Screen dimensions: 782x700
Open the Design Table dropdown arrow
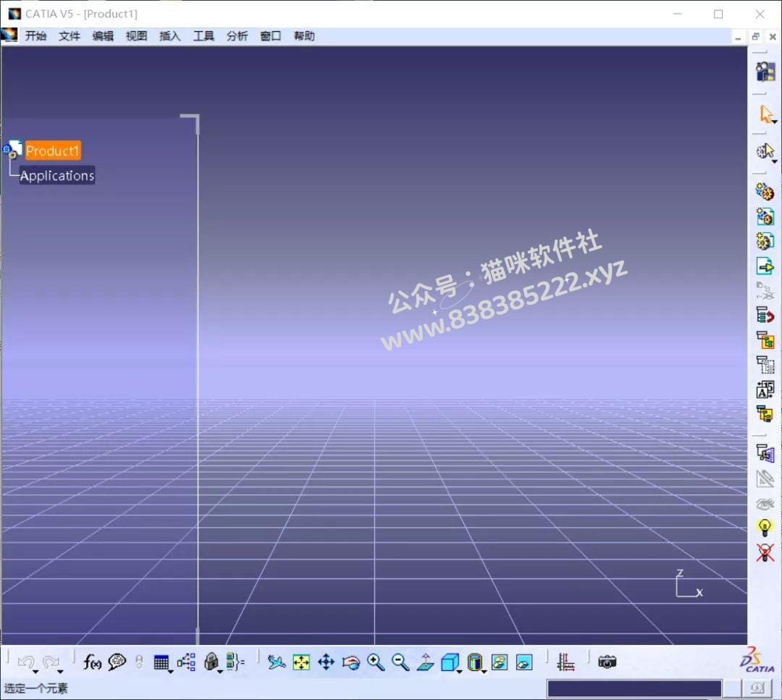click(x=171, y=672)
